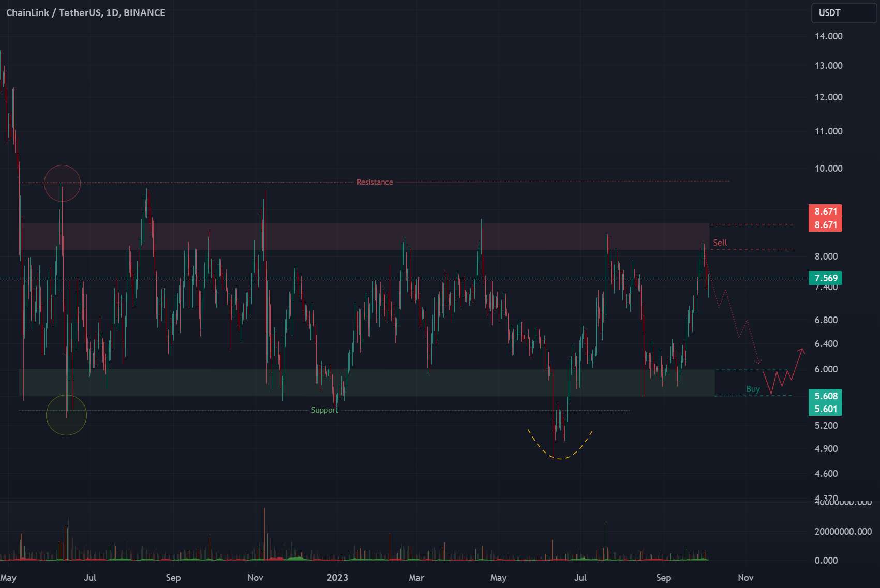
Task: Click the 2023 label on time axis
Action: tap(337, 578)
